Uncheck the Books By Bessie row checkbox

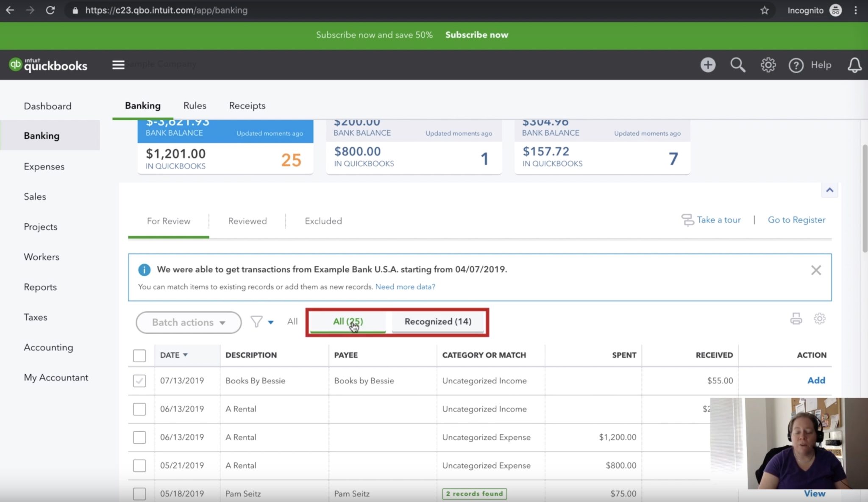tap(139, 381)
